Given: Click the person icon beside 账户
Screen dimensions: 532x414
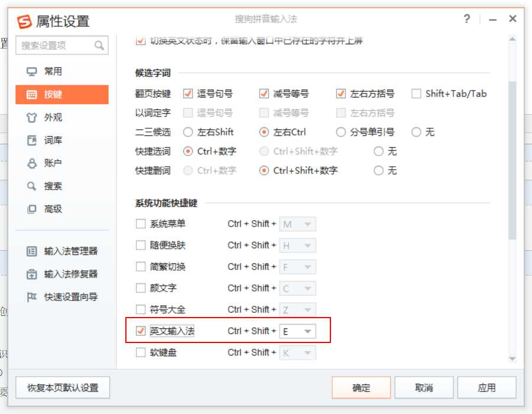Looking at the screenshot, I should 31,163.
